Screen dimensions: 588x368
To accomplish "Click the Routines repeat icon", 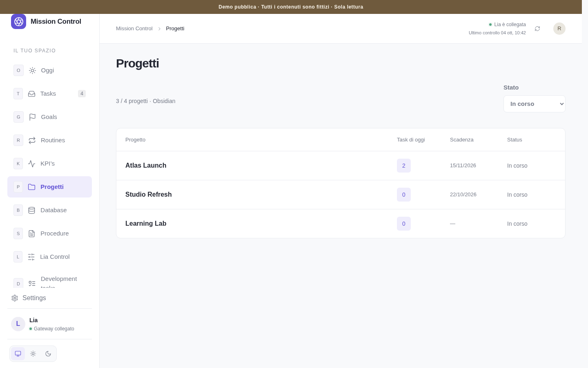I will click(32, 140).
